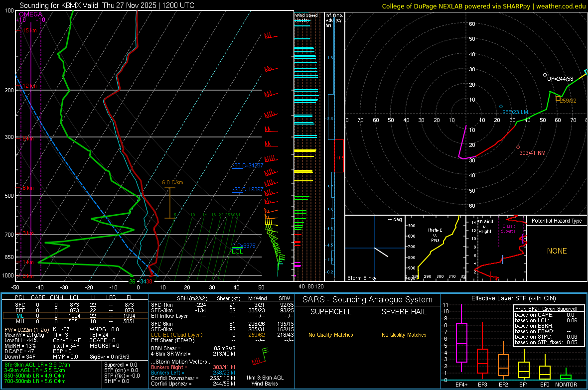The width and height of the screenshot is (588, 390).
Task: Select the '15 km' height marker label
Action: (x=29, y=31)
